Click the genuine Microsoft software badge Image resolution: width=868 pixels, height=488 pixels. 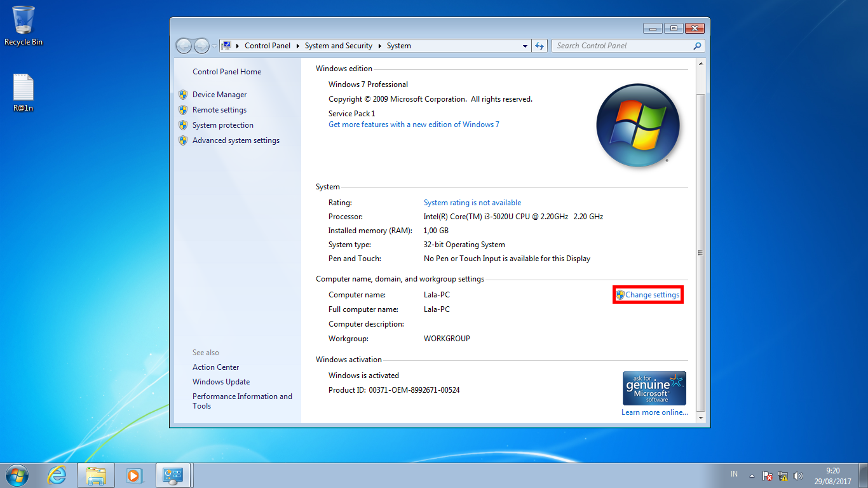coord(654,388)
